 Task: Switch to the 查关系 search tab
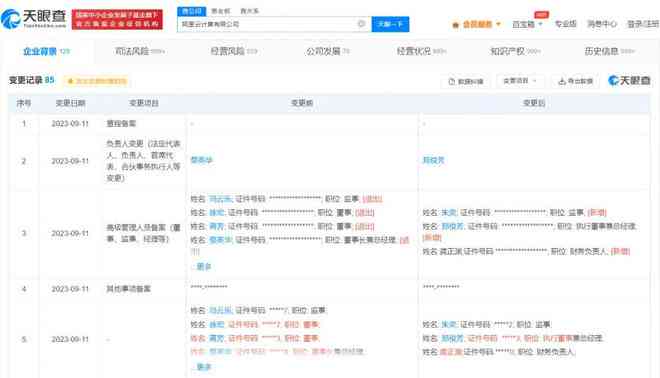pos(249,11)
